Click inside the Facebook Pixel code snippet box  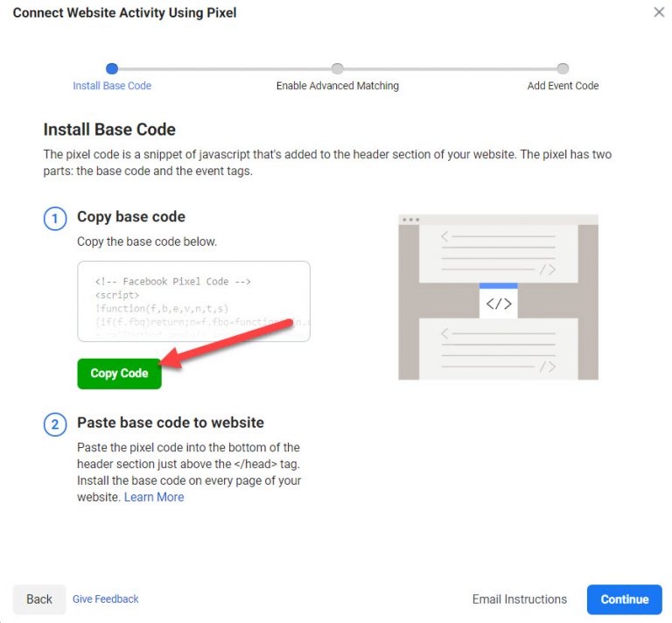[x=193, y=300]
